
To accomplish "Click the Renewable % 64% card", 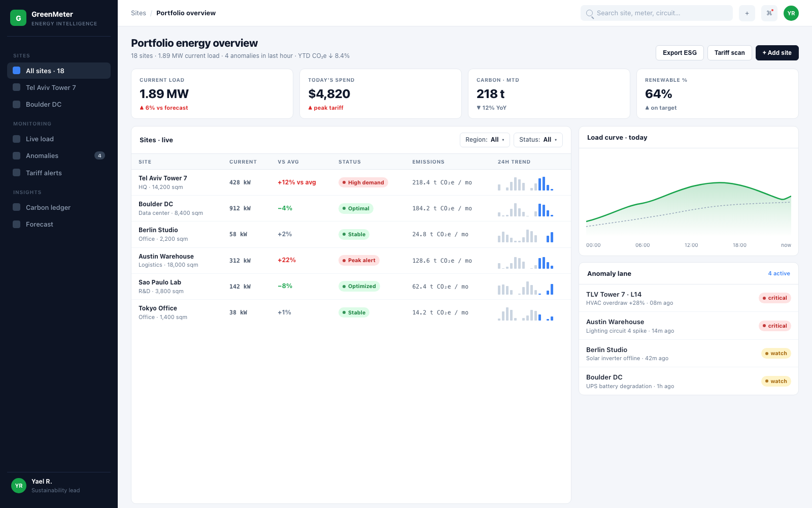I will tap(718, 94).
